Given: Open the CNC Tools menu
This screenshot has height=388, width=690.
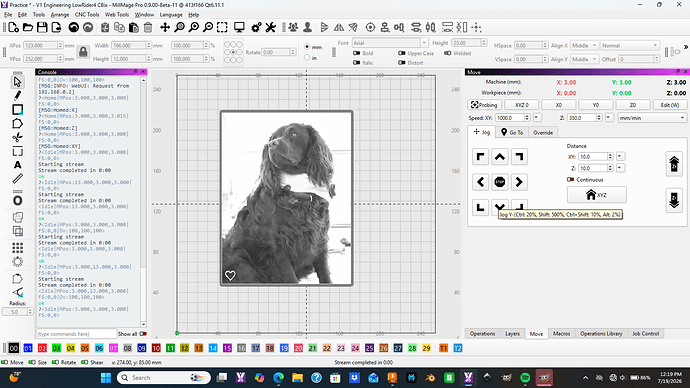Looking at the screenshot, I should point(87,15).
